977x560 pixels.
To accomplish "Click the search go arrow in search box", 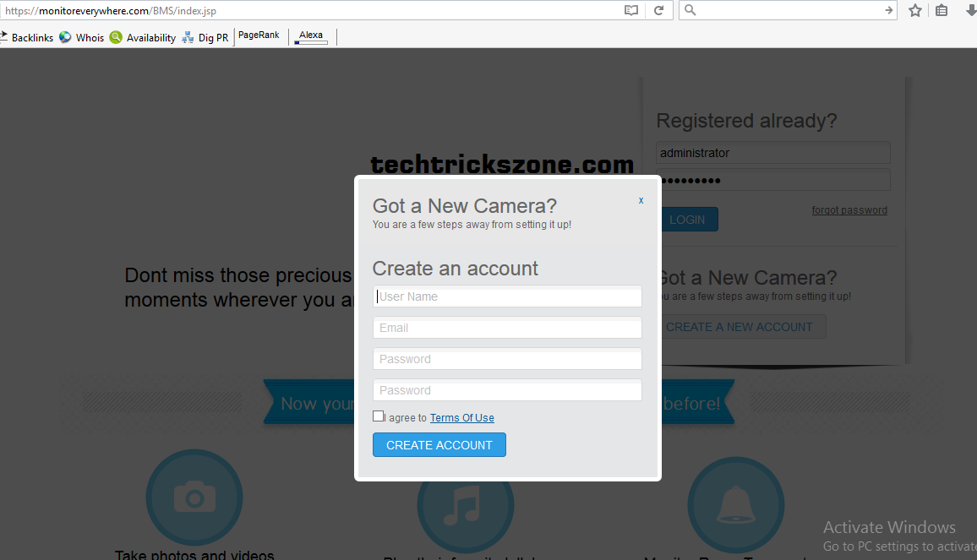I will click(888, 11).
